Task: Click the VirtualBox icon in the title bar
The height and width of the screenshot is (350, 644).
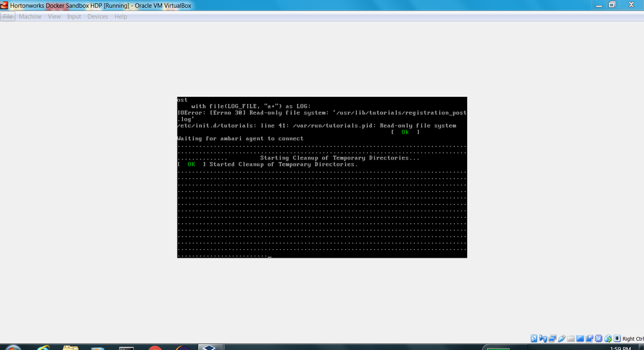Action: [4, 5]
